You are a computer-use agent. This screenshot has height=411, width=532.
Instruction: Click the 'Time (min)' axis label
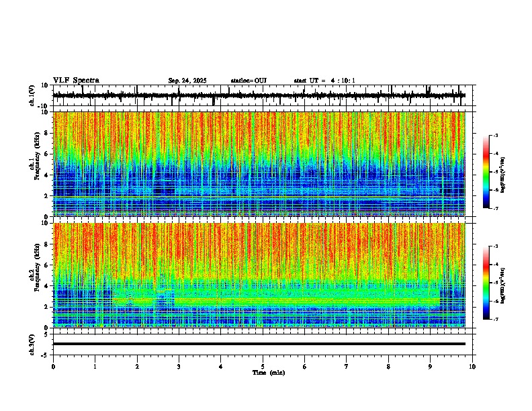[x=269, y=373]
